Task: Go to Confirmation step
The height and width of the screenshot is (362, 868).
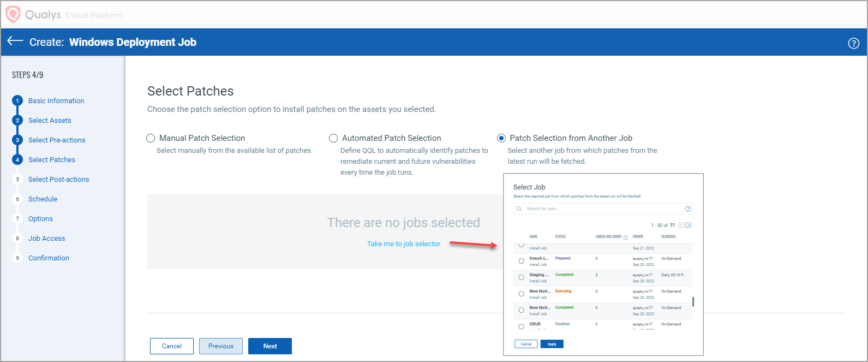Action: pyautogui.click(x=49, y=258)
